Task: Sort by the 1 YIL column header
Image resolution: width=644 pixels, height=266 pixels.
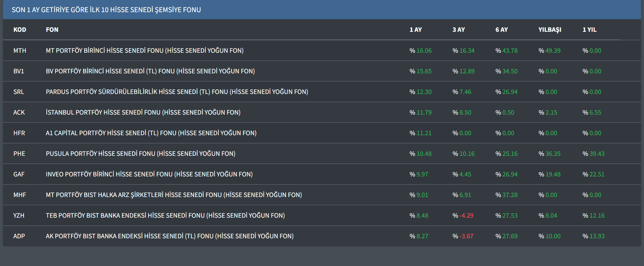Action: pos(589,30)
